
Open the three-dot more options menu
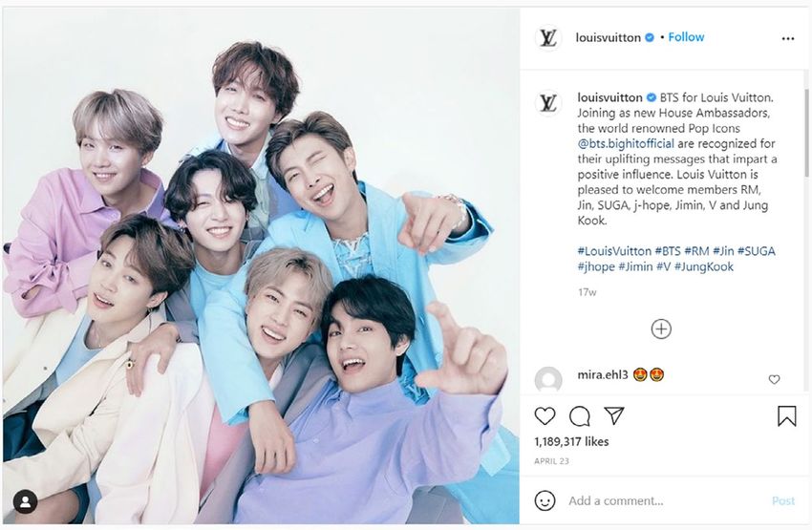(788, 39)
